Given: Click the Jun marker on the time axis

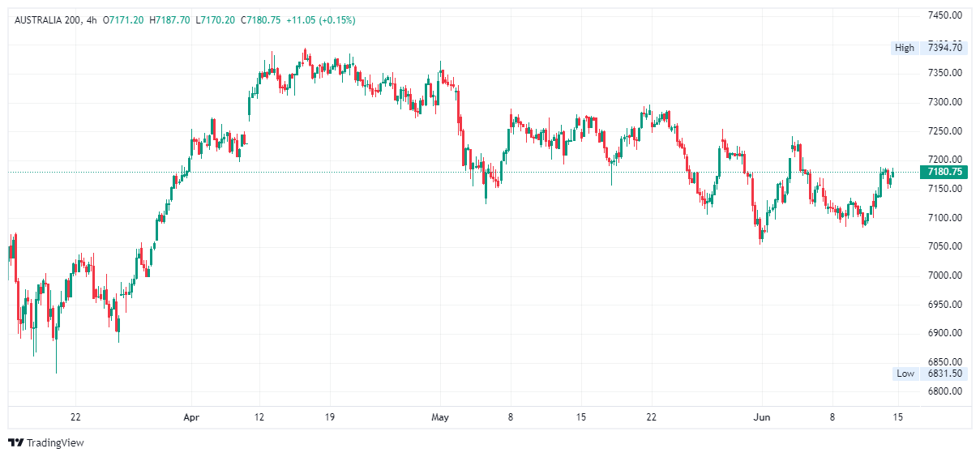Looking at the screenshot, I should (x=762, y=418).
